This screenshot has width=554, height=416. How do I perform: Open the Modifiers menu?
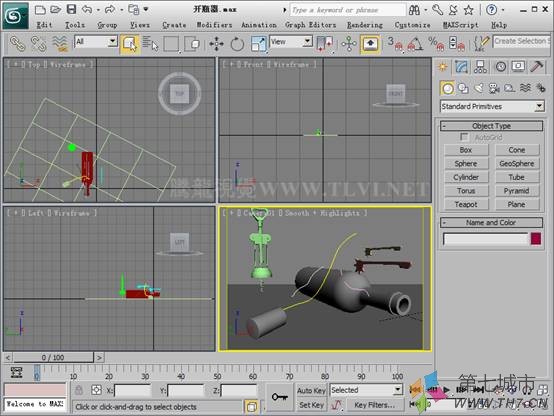214,25
